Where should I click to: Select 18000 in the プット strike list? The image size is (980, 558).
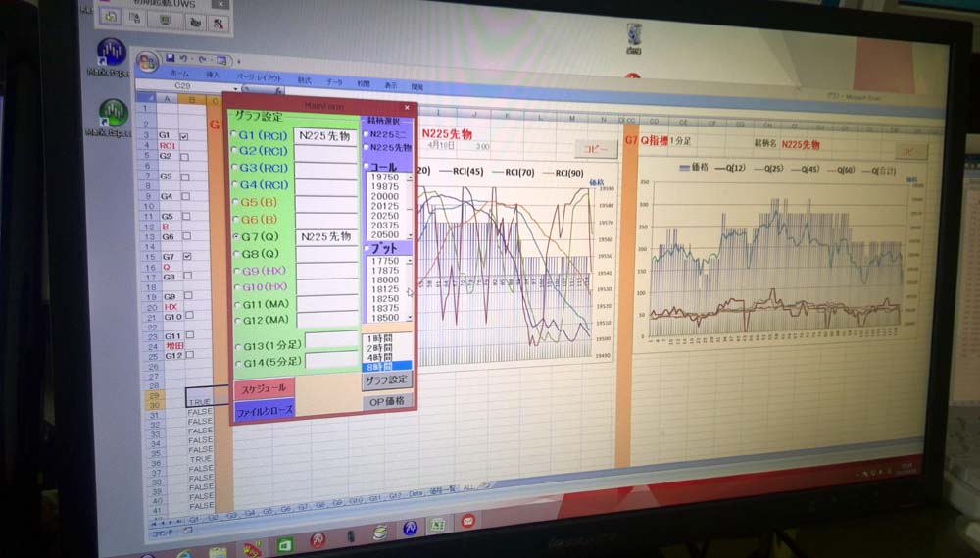pos(385,279)
